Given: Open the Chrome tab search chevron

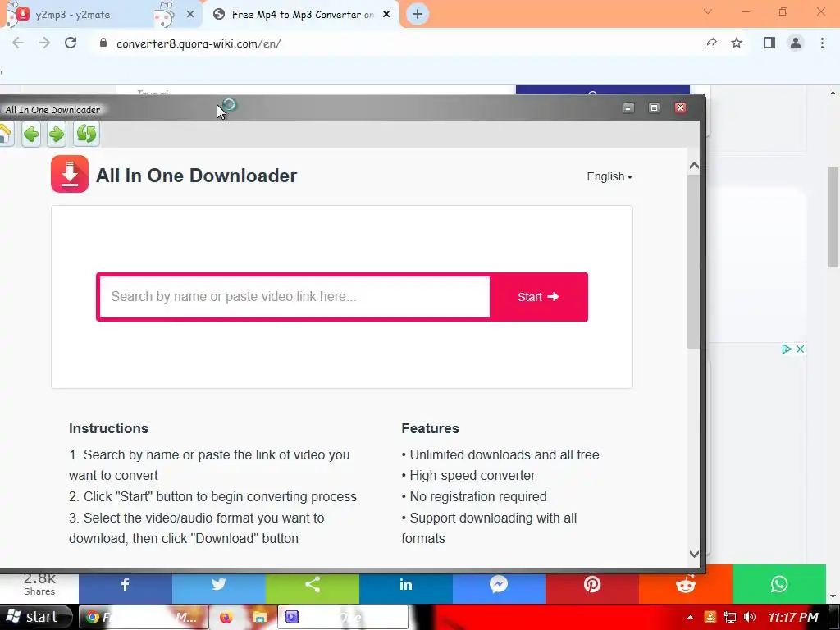Looking at the screenshot, I should [708, 11].
